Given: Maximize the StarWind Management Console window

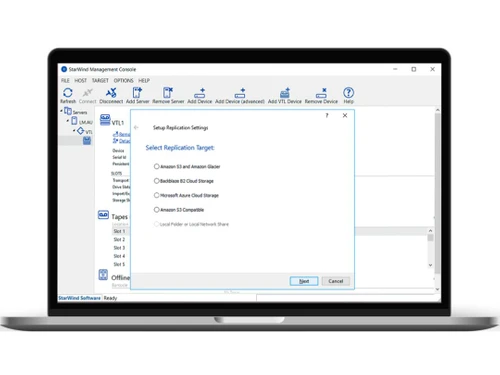Looking at the screenshot, I should point(414,69).
